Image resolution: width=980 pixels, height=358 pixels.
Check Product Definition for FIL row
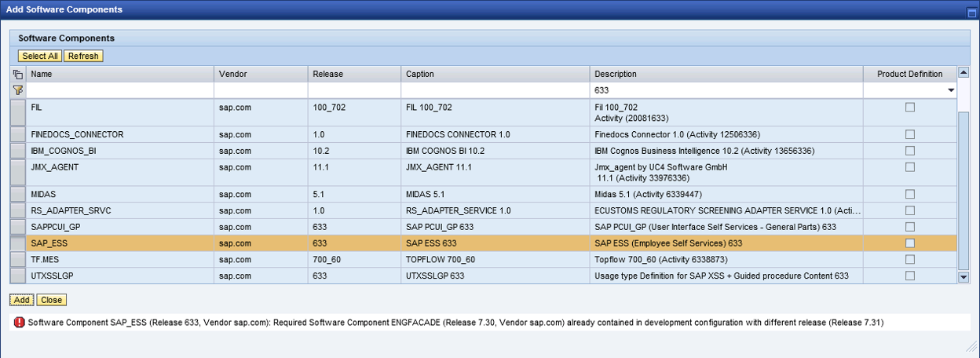(910, 108)
